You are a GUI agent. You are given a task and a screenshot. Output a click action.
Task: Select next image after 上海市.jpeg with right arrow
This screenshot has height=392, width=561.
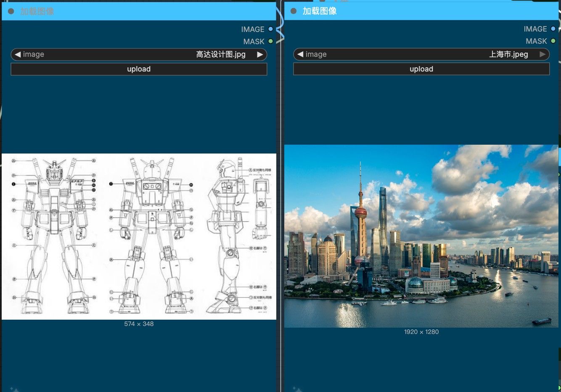pos(542,54)
